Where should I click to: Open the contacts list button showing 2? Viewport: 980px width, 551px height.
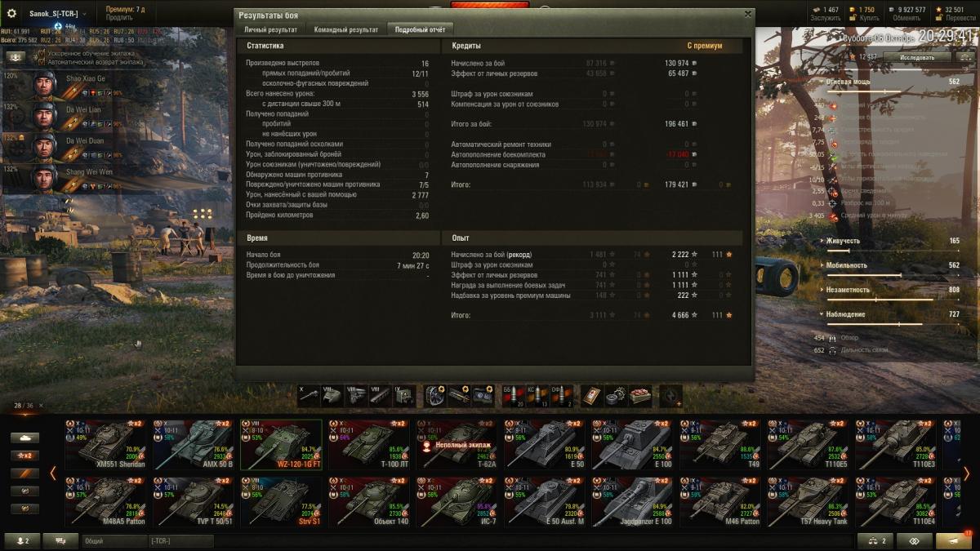pyautogui.click(x=21, y=540)
